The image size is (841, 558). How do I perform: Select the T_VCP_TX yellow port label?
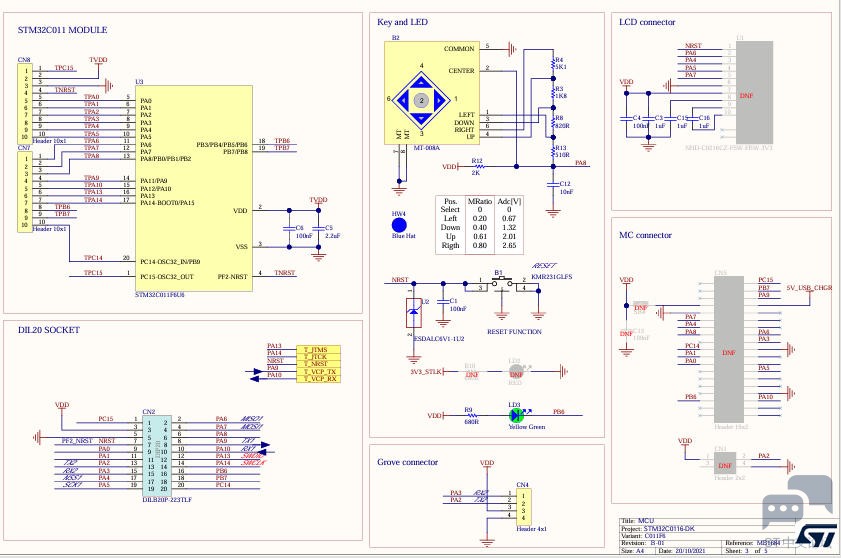tap(319, 371)
